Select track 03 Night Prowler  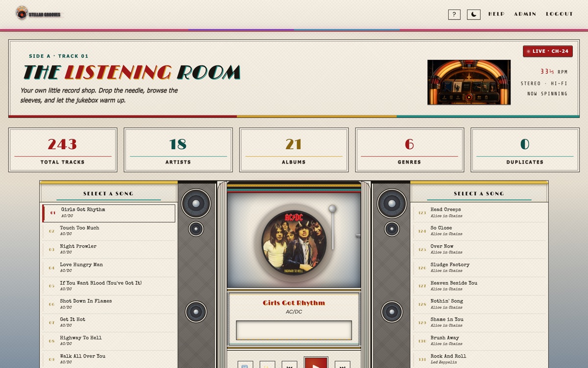[x=109, y=249]
